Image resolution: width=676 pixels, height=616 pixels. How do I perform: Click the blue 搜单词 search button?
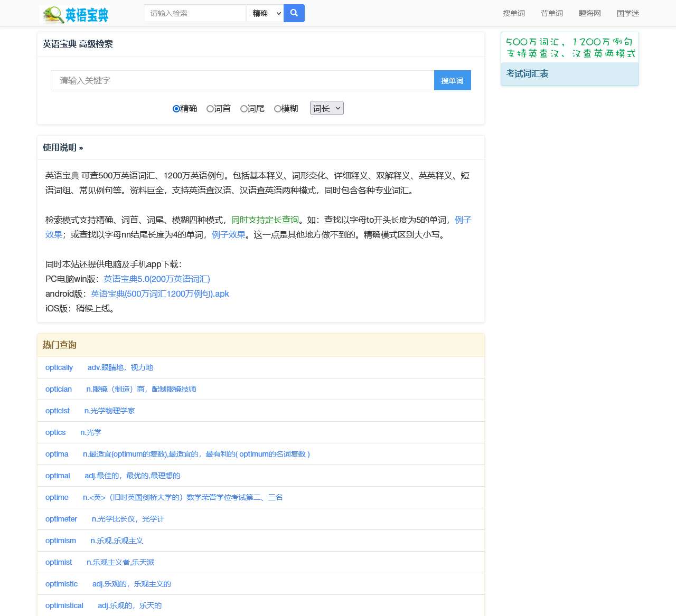[453, 80]
